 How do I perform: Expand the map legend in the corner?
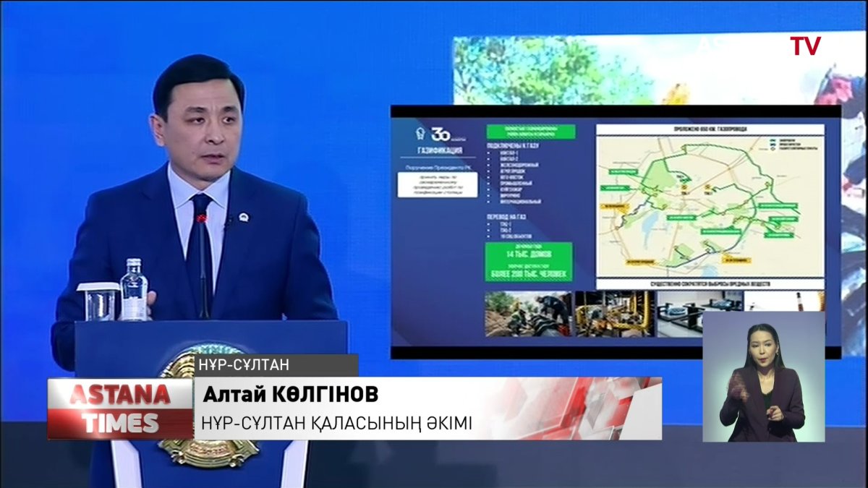(x=786, y=144)
